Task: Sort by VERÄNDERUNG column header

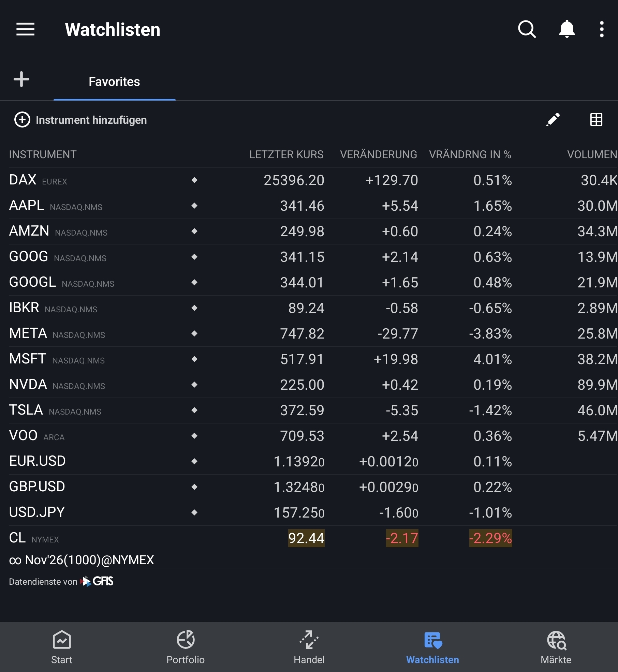Action: [x=378, y=154]
